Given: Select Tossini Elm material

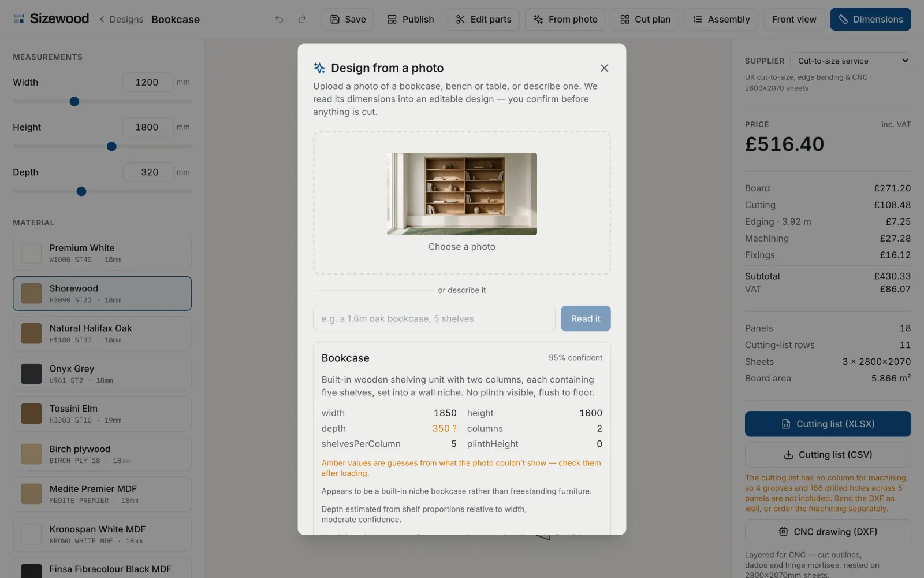Looking at the screenshot, I should 102,414.
